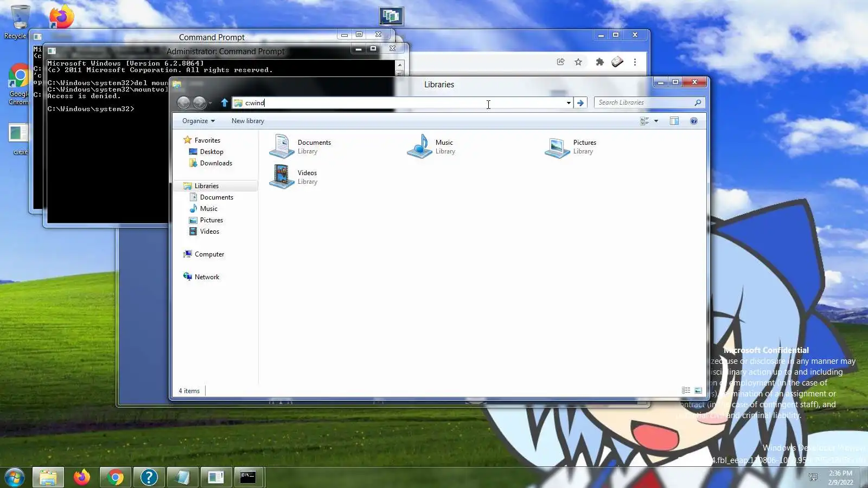Open the view options dropdown arrow

tap(656, 121)
